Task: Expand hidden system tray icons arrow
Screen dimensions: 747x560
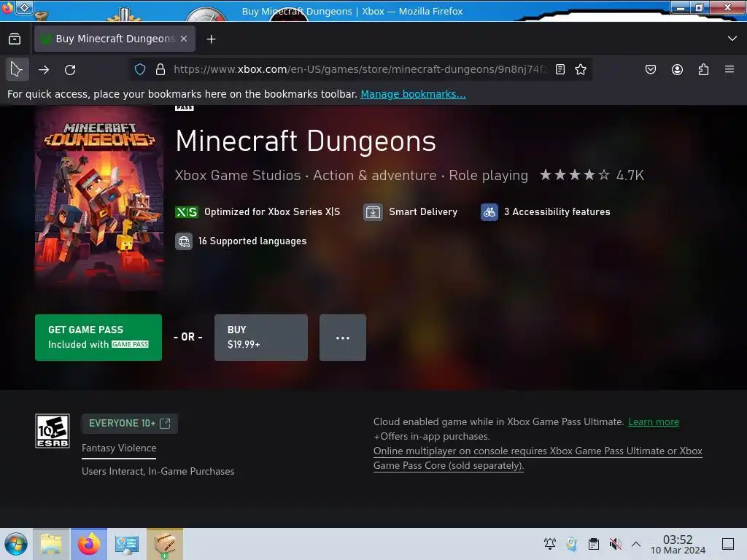Action: click(636, 544)
